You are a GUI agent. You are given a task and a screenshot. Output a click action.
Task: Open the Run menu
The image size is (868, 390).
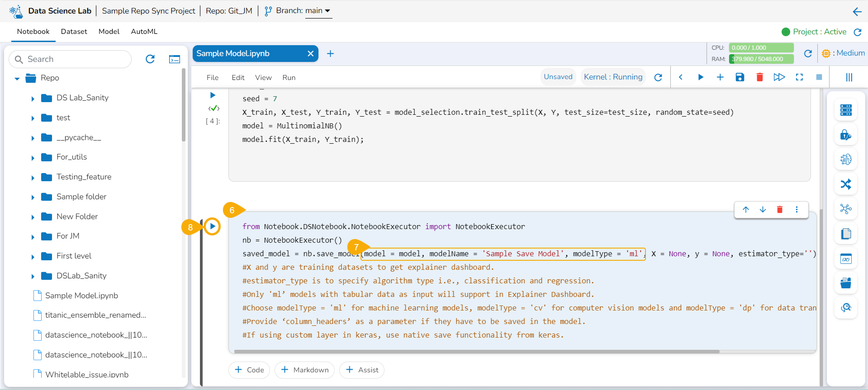[289, 78]
